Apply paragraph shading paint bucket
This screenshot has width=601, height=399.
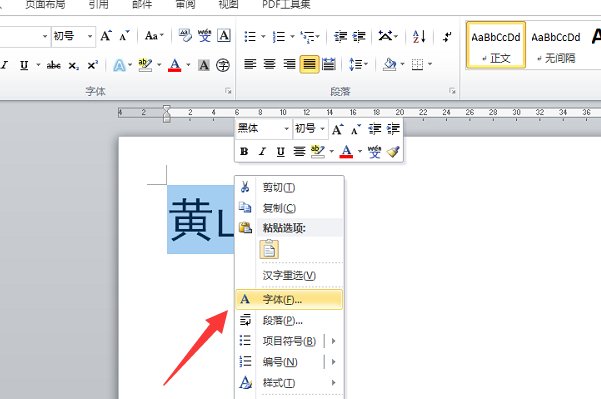coord(389,64)
